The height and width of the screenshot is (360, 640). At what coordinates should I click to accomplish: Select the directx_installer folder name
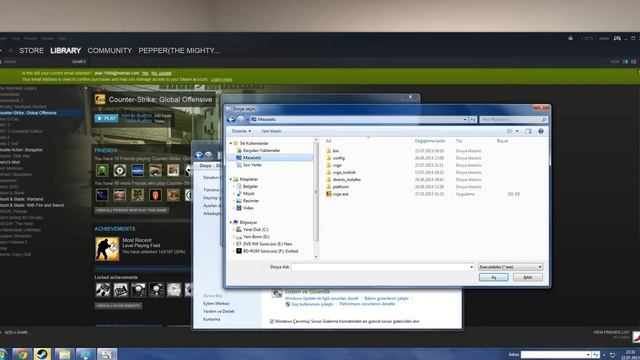347,180
